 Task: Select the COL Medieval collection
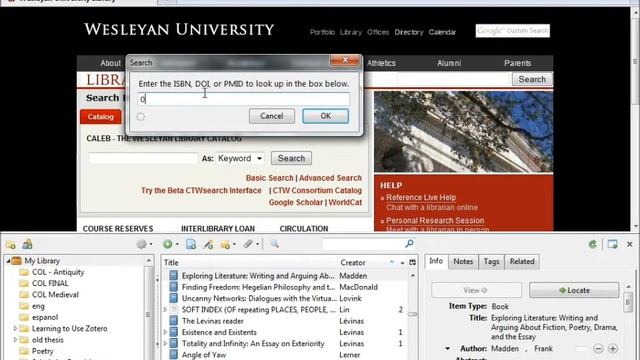(x=55, y=295)
